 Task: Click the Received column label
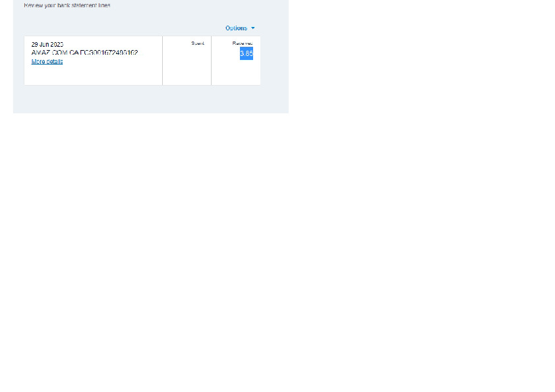[x=242, y=43]
